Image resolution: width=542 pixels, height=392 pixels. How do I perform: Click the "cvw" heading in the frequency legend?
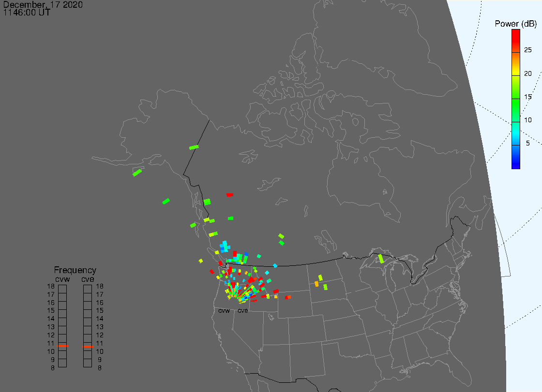pos(62,279)
